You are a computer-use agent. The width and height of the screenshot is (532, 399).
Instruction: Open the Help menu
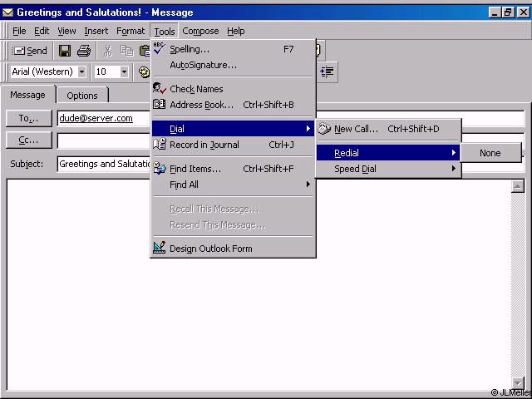(236, 32)
